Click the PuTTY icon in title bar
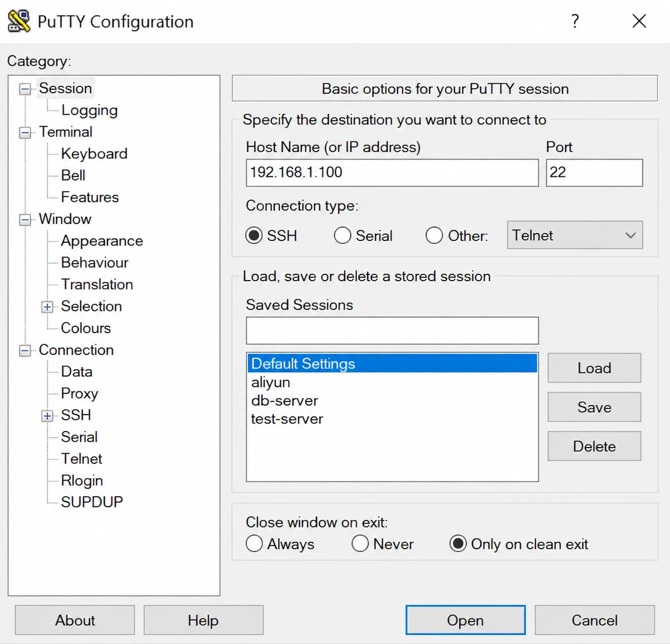670x644 pixels. (x=19, y=21)
